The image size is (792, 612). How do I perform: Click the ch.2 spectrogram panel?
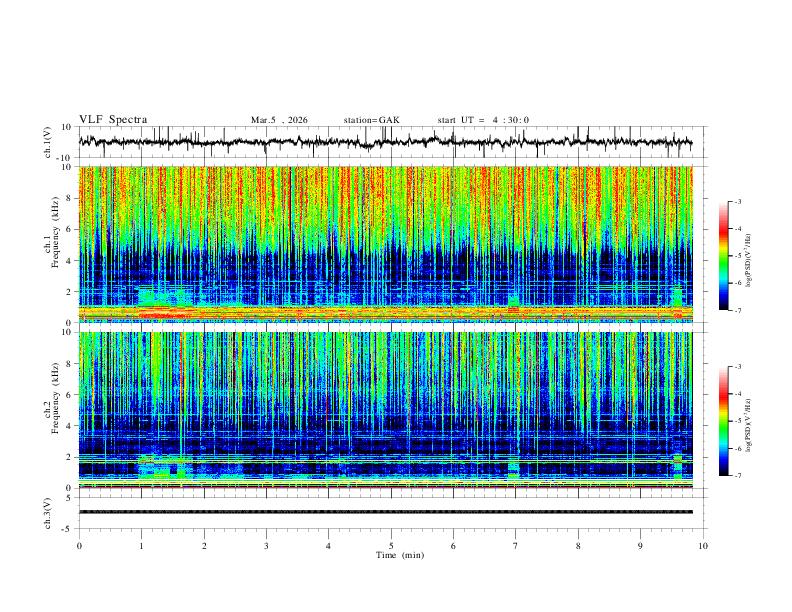pos(385,410)
